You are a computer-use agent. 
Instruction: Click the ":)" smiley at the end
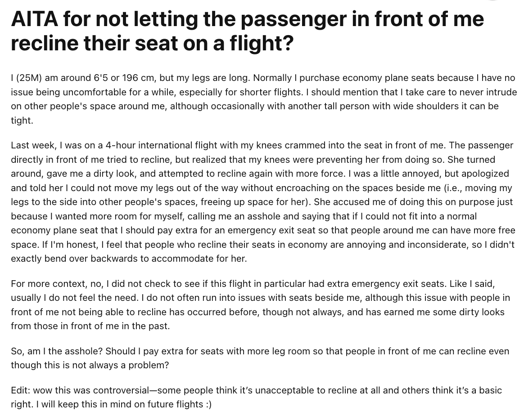[207, 404]
